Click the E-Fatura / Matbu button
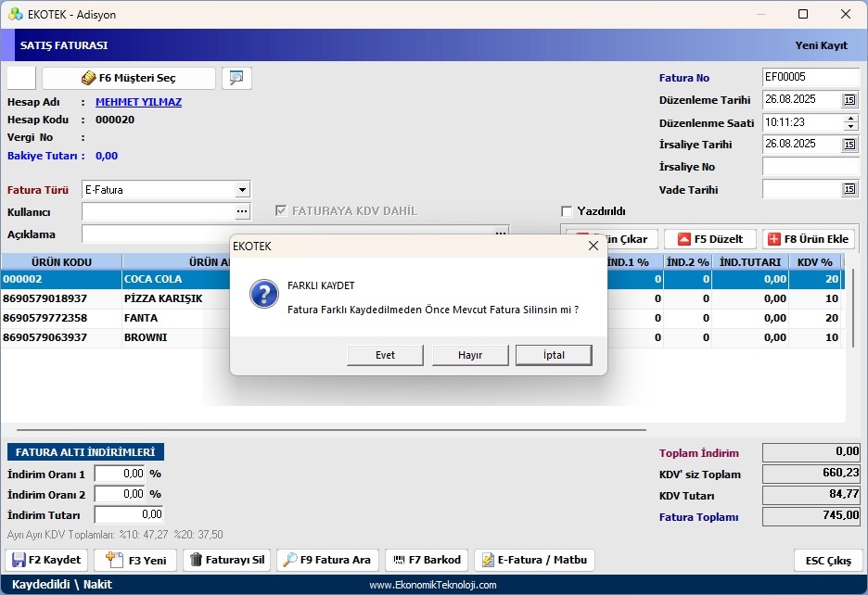Screen dimensions: 868x595 (x=535, y=560)
